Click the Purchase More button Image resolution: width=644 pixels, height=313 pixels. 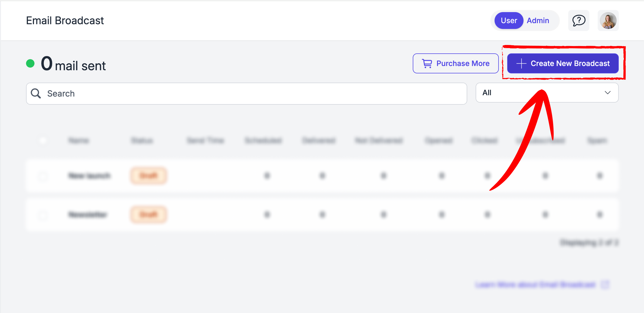(456, 63)
